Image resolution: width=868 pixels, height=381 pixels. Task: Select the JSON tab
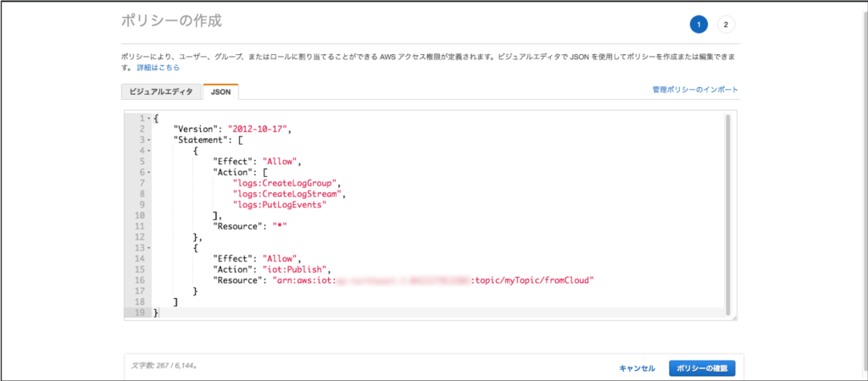click(220, 91)
